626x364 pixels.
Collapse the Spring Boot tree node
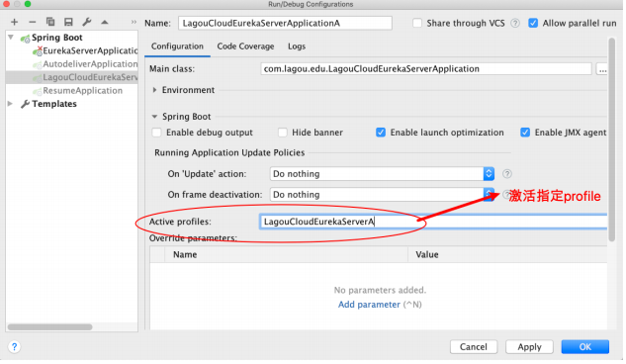click(x=11, y=38)
